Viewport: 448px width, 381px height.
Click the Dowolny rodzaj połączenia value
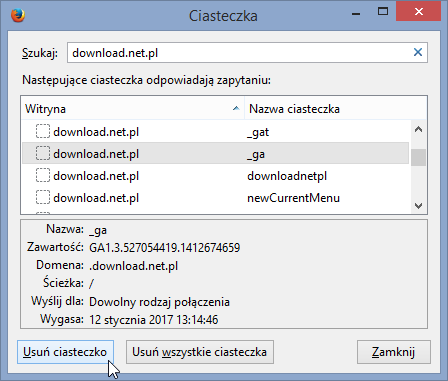[159, 302]
